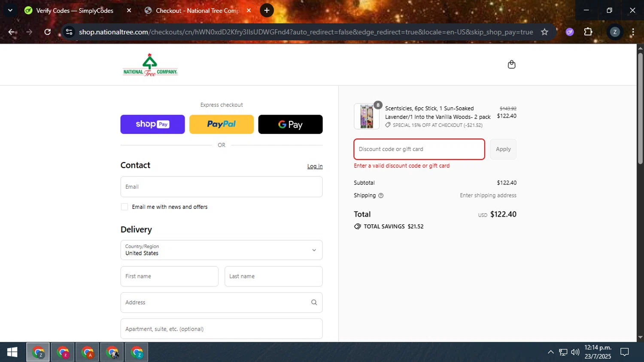Pay with Google Pay express button

(x=290, y=124)
